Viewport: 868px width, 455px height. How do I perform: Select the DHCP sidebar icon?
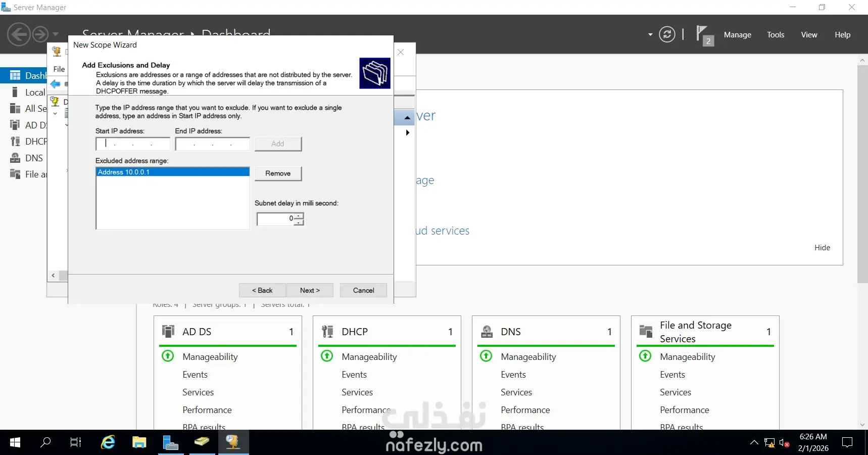point(15,141)
